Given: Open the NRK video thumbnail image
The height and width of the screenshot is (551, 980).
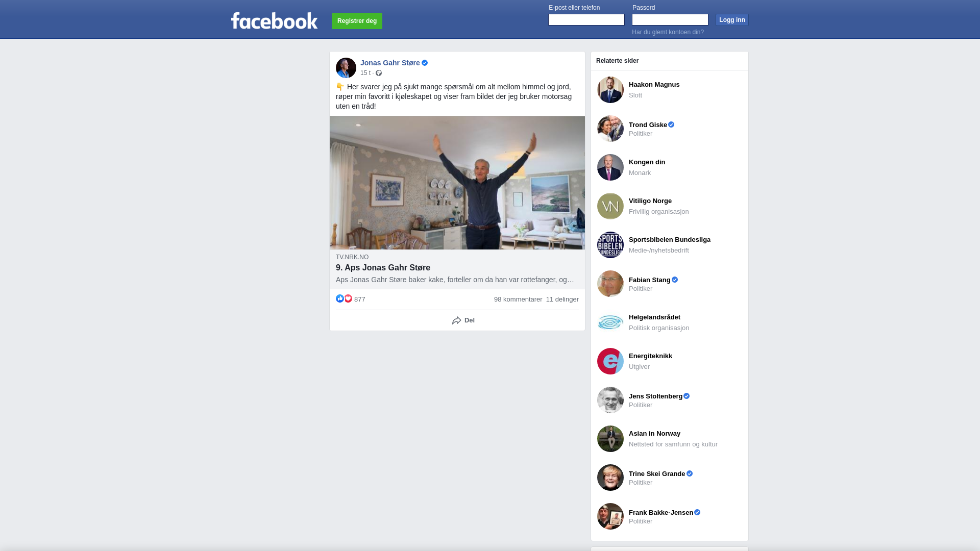Looking at the screenshot, I should [457, 183].
